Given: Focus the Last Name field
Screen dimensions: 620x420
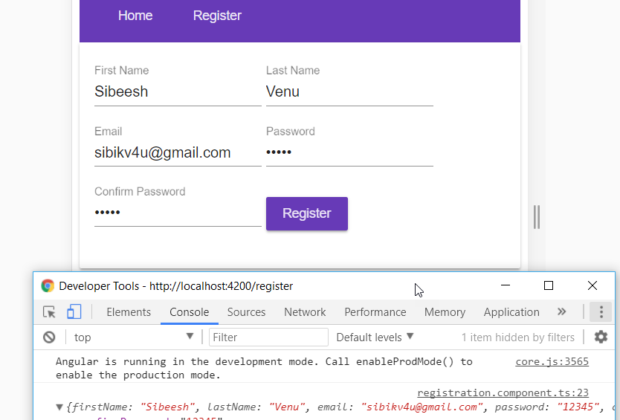Looking at the screenshot, I should (350, 92).
